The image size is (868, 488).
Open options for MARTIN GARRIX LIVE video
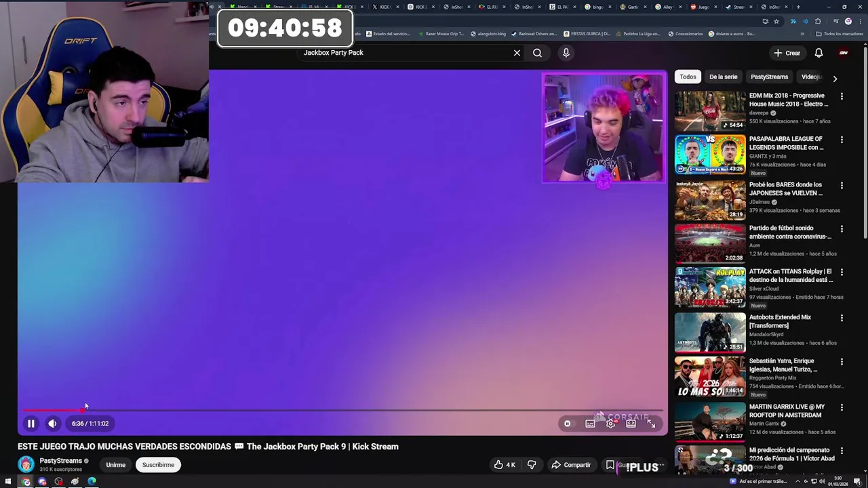842,407
